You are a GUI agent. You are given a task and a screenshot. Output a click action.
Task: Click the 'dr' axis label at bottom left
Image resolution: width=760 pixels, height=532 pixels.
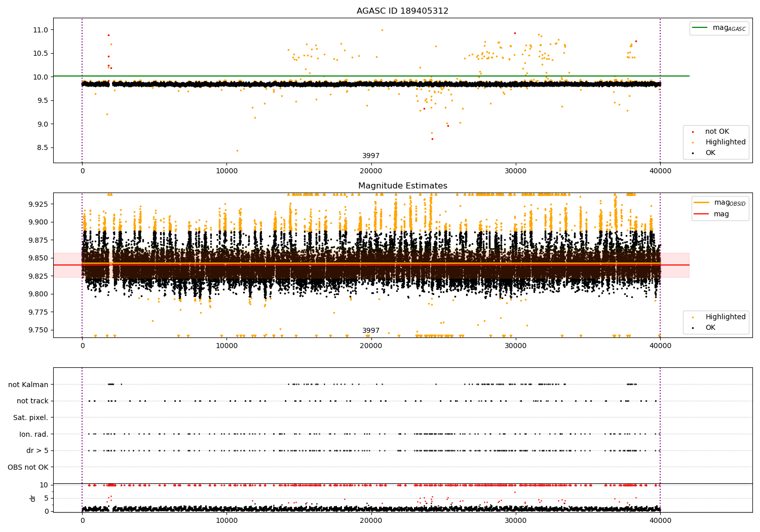click(33, 498)
